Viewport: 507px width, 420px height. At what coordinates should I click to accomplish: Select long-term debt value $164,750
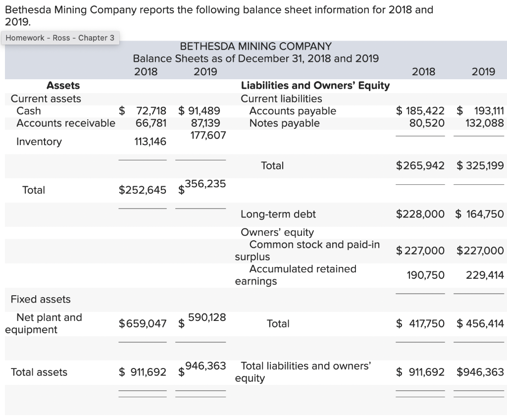(479, 214)
